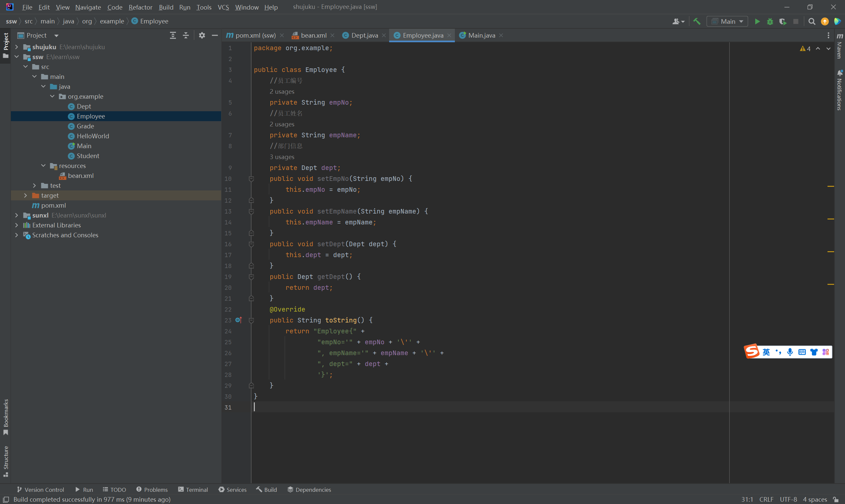Click the green Run button
Image resolution: width=845 pixels, height=504 pixels.
click(x=757, y=21)
